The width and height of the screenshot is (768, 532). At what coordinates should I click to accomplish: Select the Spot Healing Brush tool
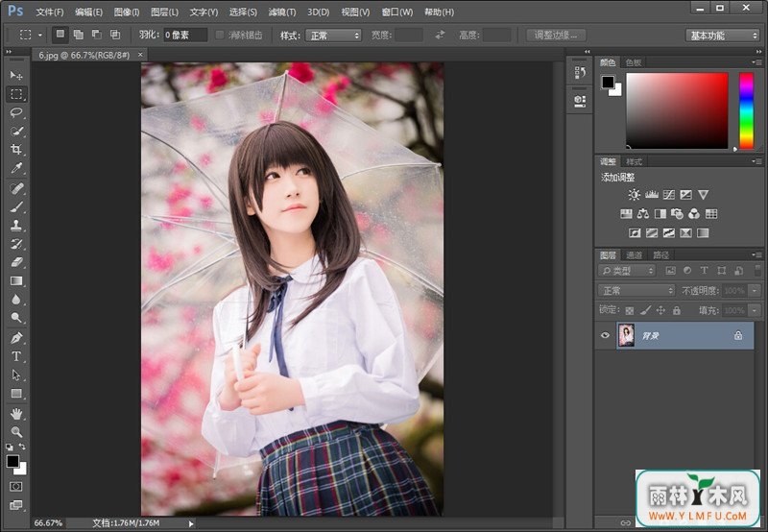[16, 188]
